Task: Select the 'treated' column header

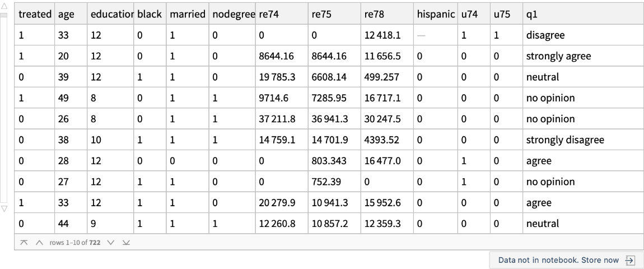Action: tap(35, 16)
